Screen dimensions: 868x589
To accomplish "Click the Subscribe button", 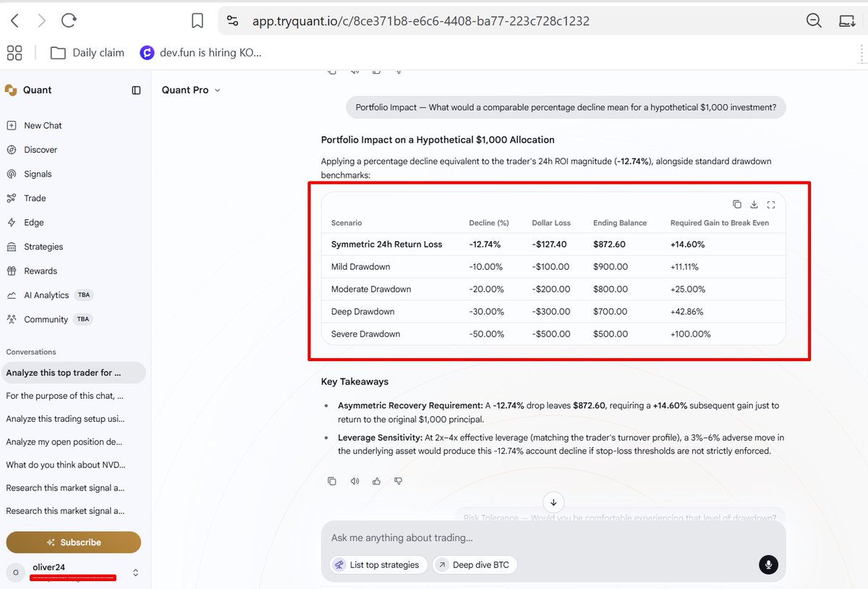I will (x=74, y=542).
